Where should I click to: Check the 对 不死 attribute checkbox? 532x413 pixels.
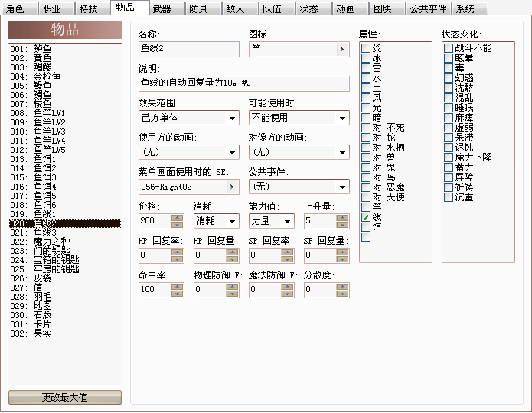click(366, 128)
